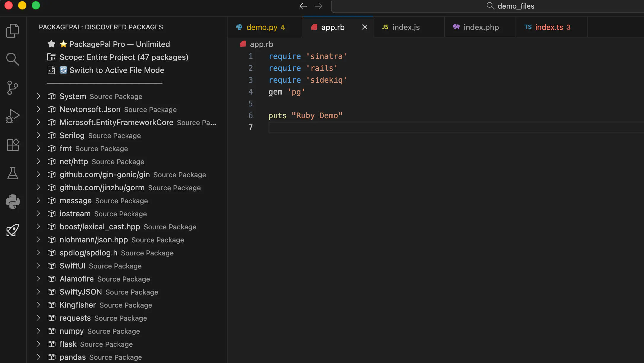Open the Testing flask view

pos(12,173)
